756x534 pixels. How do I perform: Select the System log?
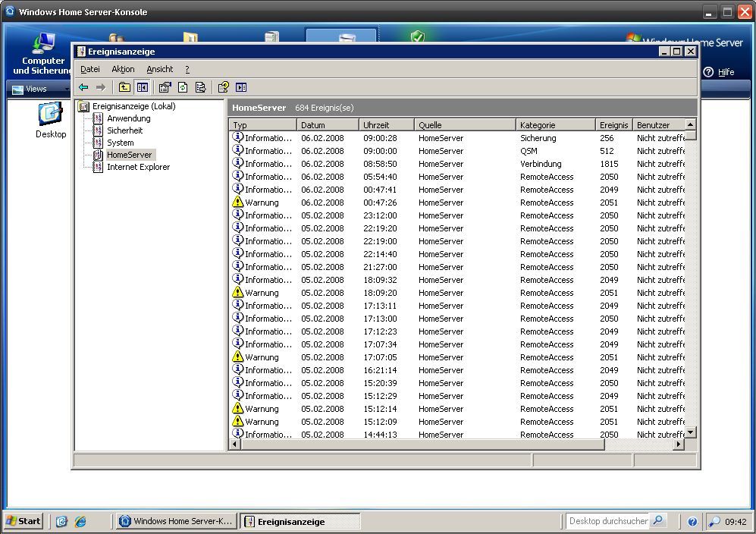click(121, 143)
